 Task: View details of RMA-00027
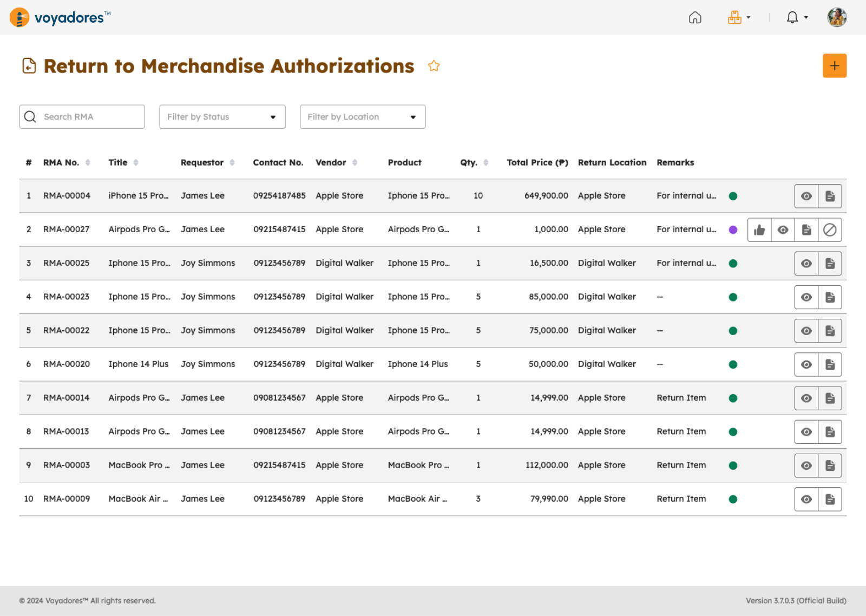pos(783,230)
